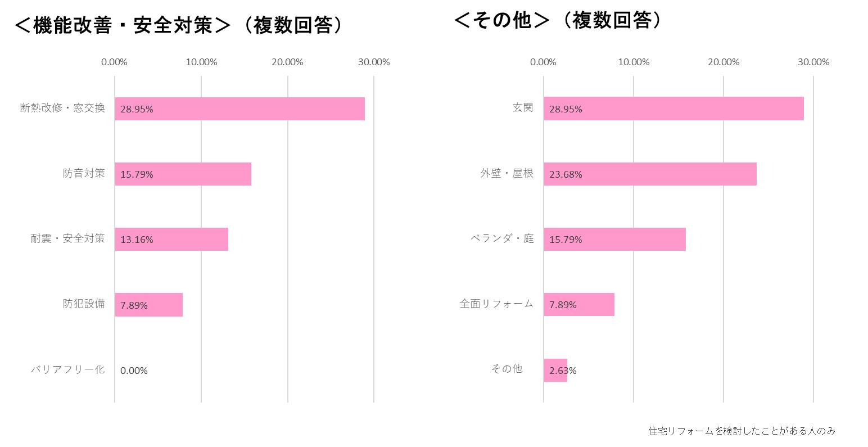Click the 玄関 category label
The width and height of the screenshot is (868, 447).
click(523, 107)
